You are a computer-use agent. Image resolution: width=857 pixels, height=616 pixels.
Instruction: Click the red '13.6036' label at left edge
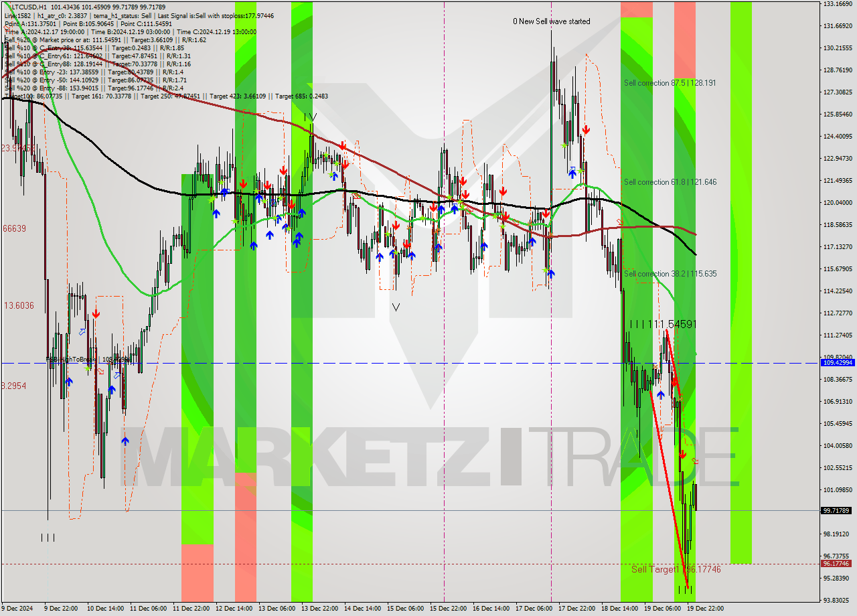pos(19,305)
